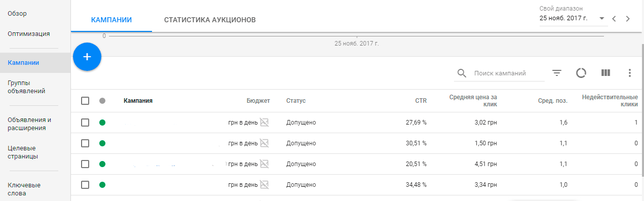The width and height of the screenshot is (644, 201).
Task: Open the filter icon next to search
Action: (557, 73)
